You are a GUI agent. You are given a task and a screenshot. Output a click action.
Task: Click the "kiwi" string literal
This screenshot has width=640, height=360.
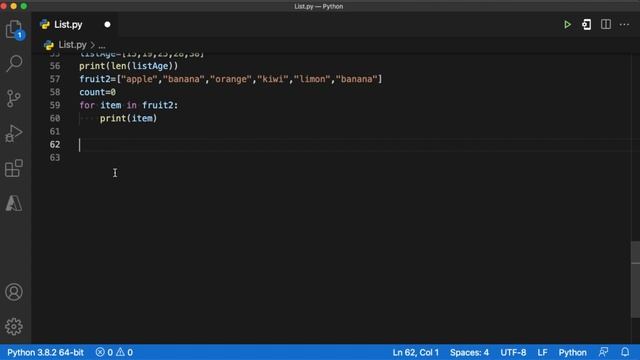pyautogui.click(x=273, y=79)
